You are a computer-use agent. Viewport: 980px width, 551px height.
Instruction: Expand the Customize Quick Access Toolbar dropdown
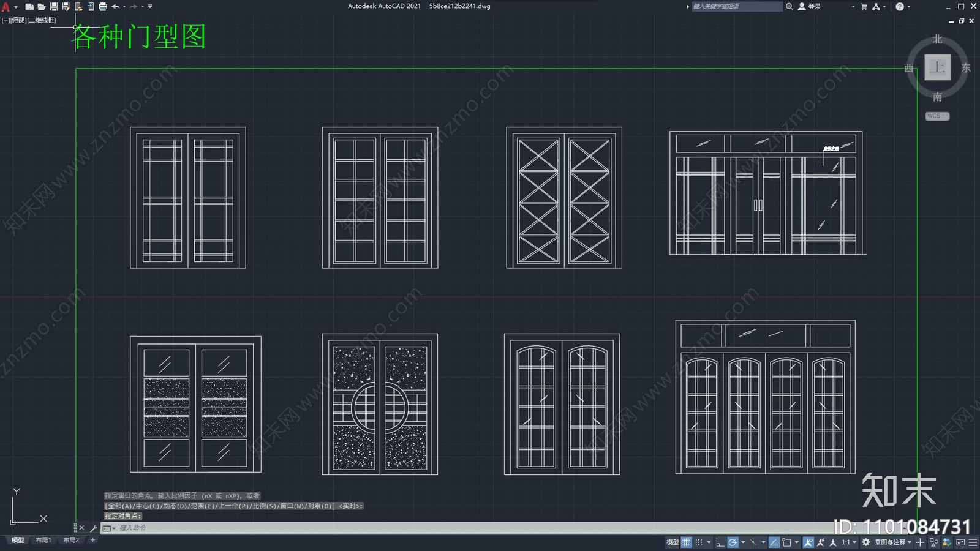pyautogui.click(x=150, y=7)
